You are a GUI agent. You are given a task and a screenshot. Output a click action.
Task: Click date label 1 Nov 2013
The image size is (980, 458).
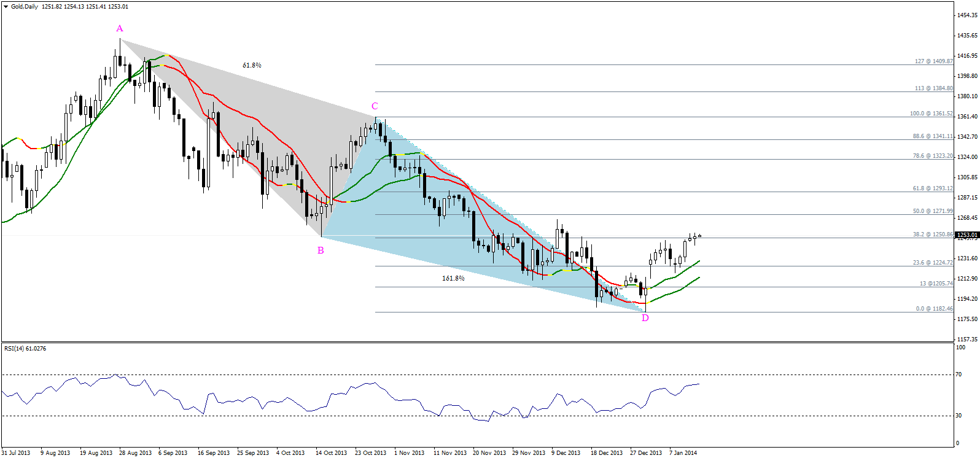coord(410,453)
